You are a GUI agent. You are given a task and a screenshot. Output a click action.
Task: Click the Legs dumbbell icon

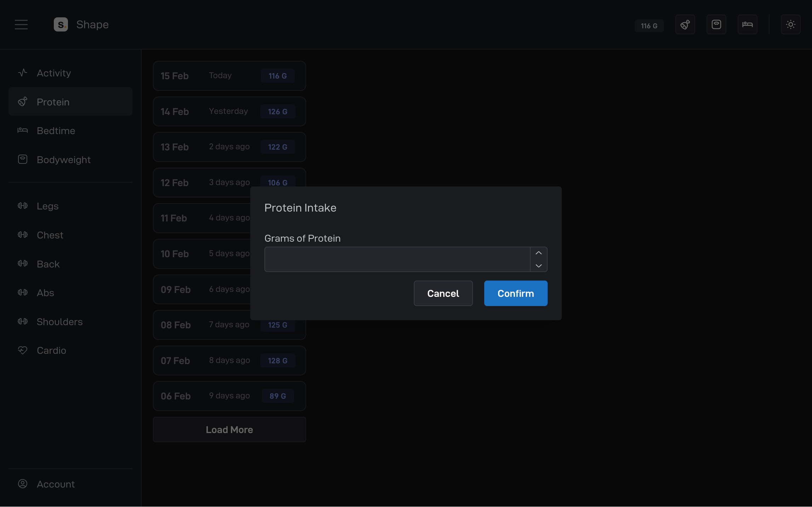[23, 206]
